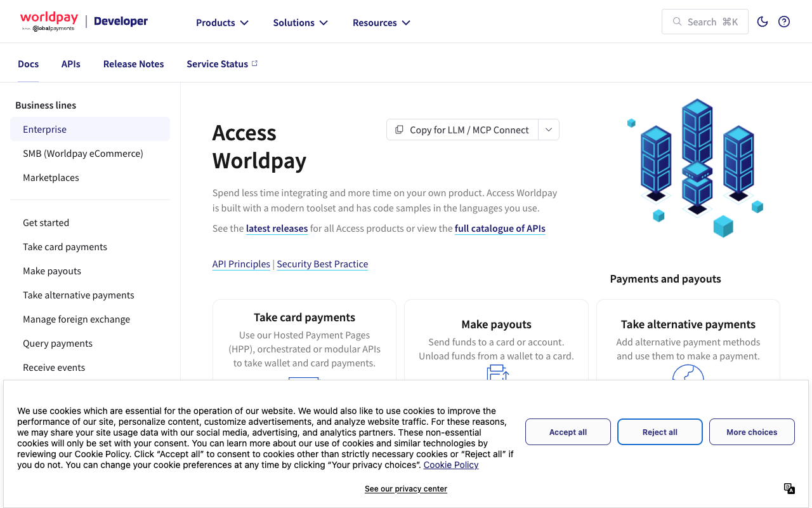Click See our privacy center link
Viewport: 812px width, 508px height.
coord(406,489)
